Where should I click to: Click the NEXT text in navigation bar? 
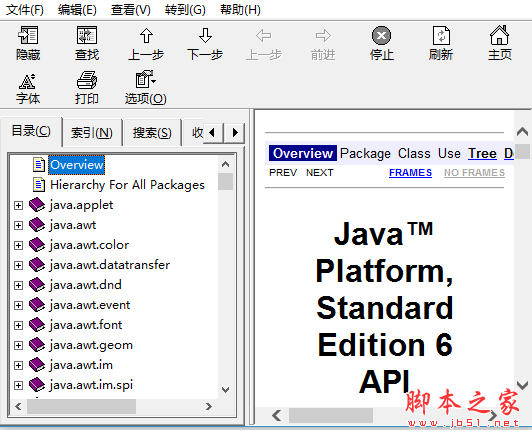[x=320, y=173]
